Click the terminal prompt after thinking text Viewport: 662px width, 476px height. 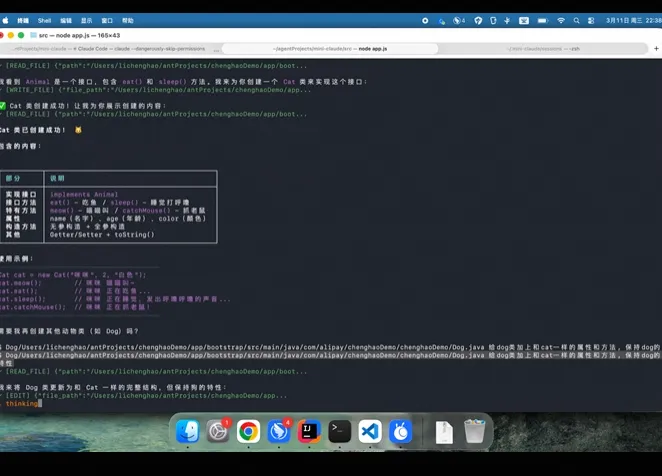click(x=40, y=404)
